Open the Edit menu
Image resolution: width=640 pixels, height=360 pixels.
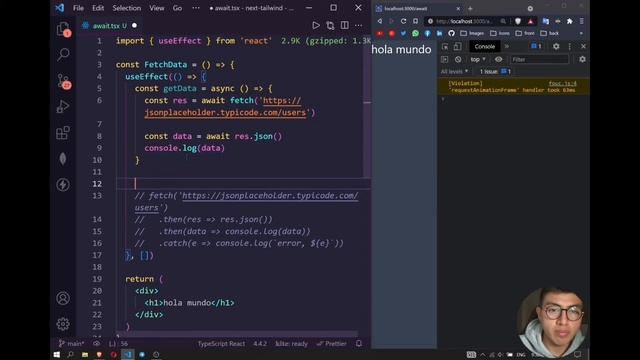(x=98, y=8)
